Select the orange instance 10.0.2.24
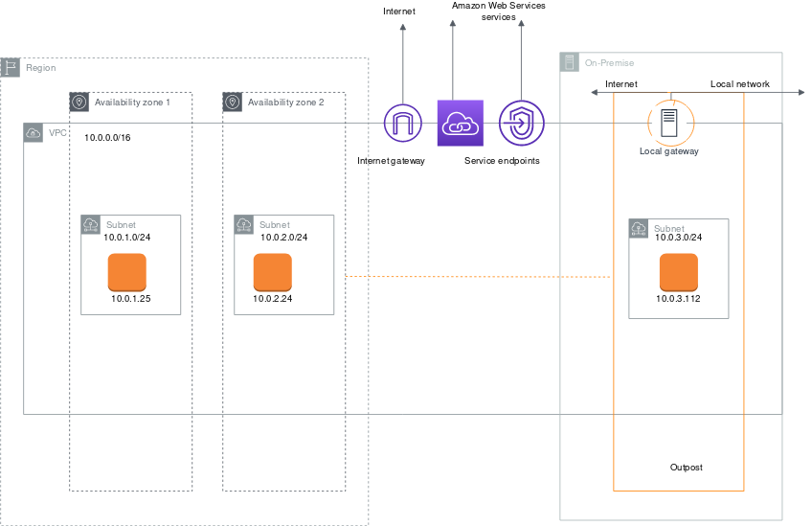The image size is (812, 526). coord(272,272)
